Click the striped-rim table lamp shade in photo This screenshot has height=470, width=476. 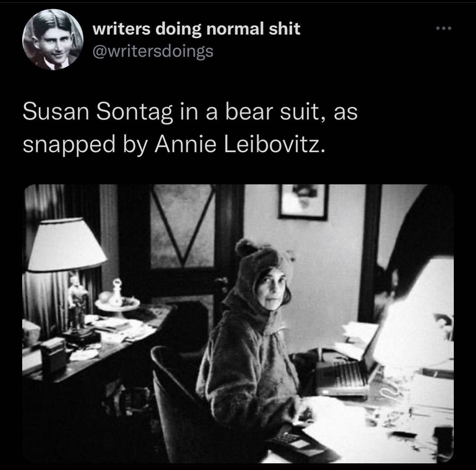point(66,244)
